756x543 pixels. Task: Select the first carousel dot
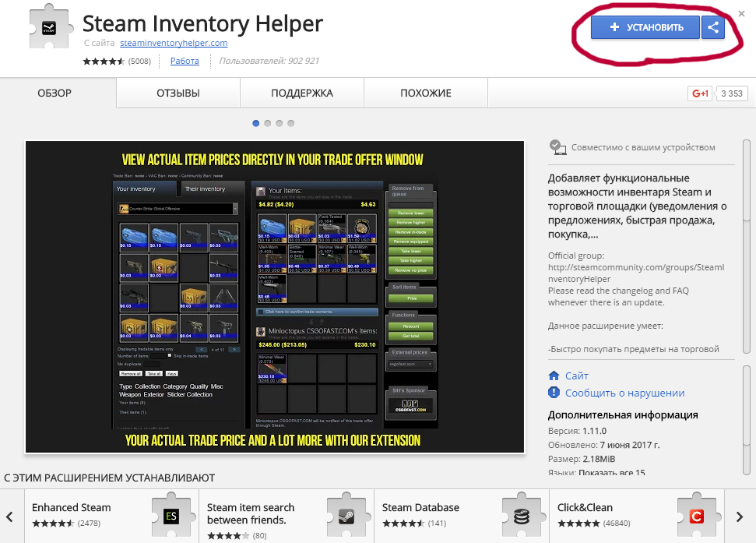click(x=256, y=123)
